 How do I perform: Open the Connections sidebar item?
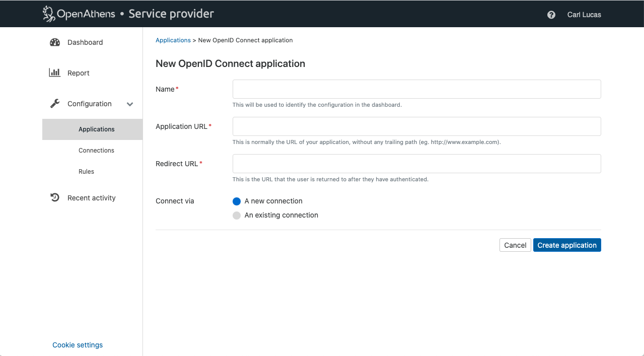96,151
